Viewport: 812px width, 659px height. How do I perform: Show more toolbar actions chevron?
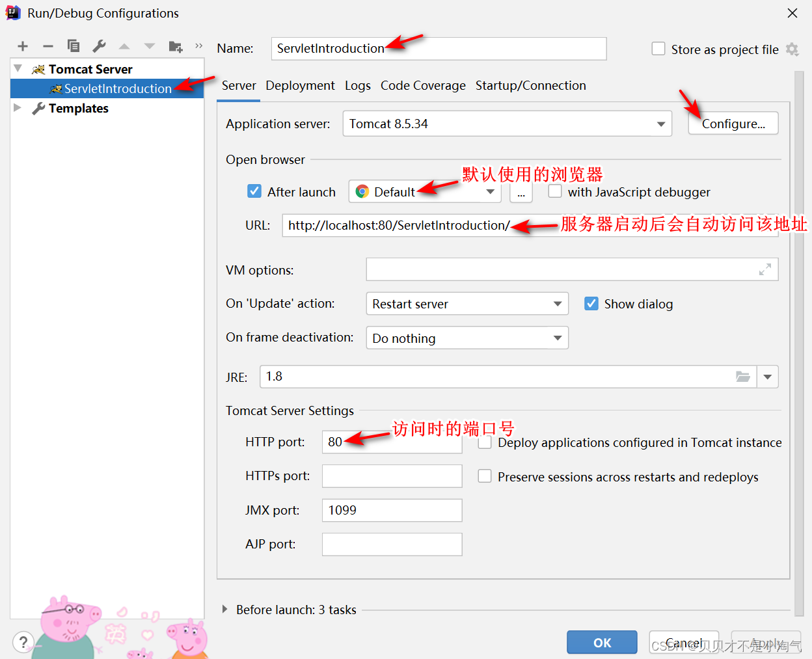point(199,46)
